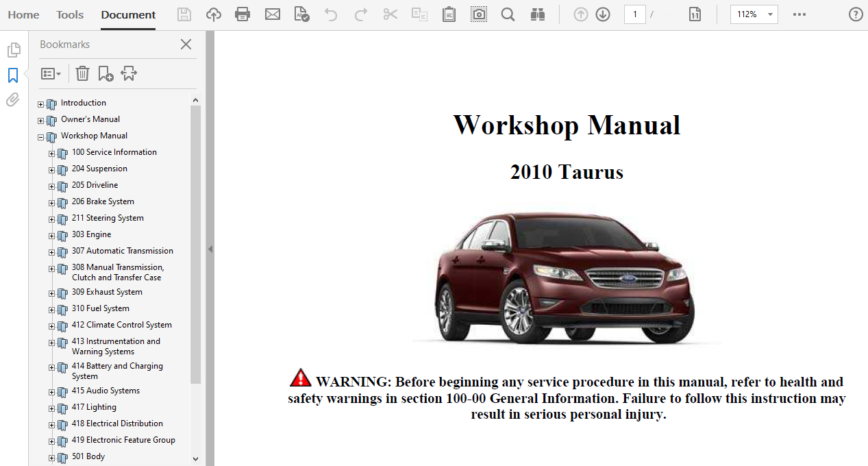This screenshot has height=466, width=868.
Task: Click the Find text magnifier icon
Action: [x=508, y=14]
